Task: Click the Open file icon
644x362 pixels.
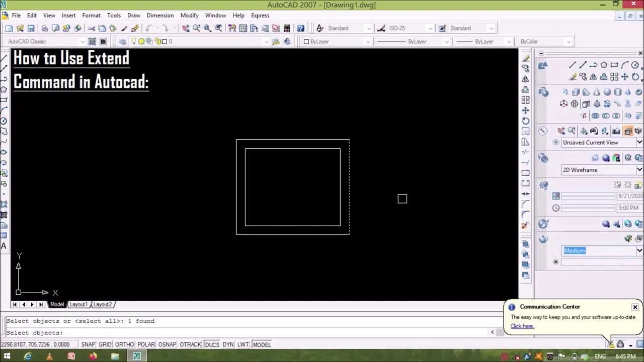Action: tap(20, 28)
